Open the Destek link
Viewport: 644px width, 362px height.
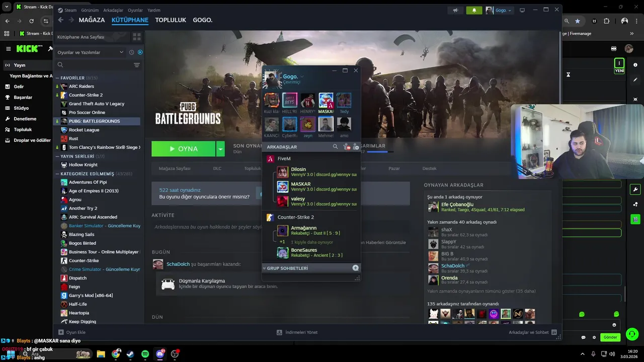pos(429,168)
